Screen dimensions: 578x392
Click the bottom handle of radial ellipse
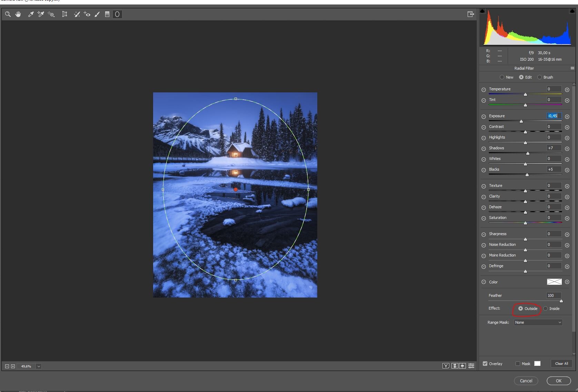(236, 280)
